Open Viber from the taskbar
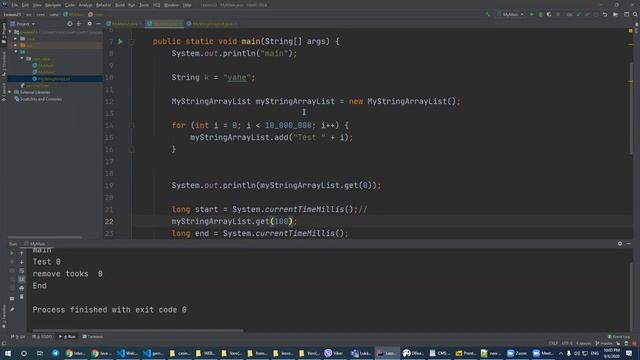Image resolution: width=640 pixels, height=360 pixels. [334, 353]
